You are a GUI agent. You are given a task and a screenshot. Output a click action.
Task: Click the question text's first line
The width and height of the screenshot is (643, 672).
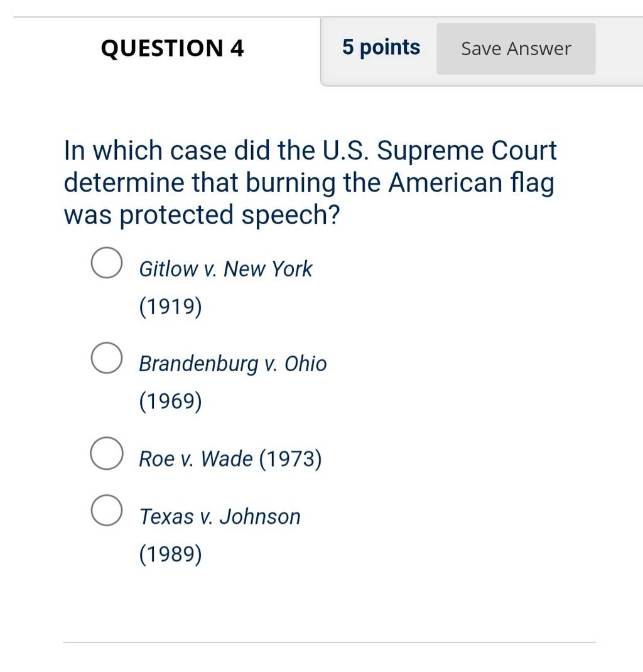coord(310,151)
